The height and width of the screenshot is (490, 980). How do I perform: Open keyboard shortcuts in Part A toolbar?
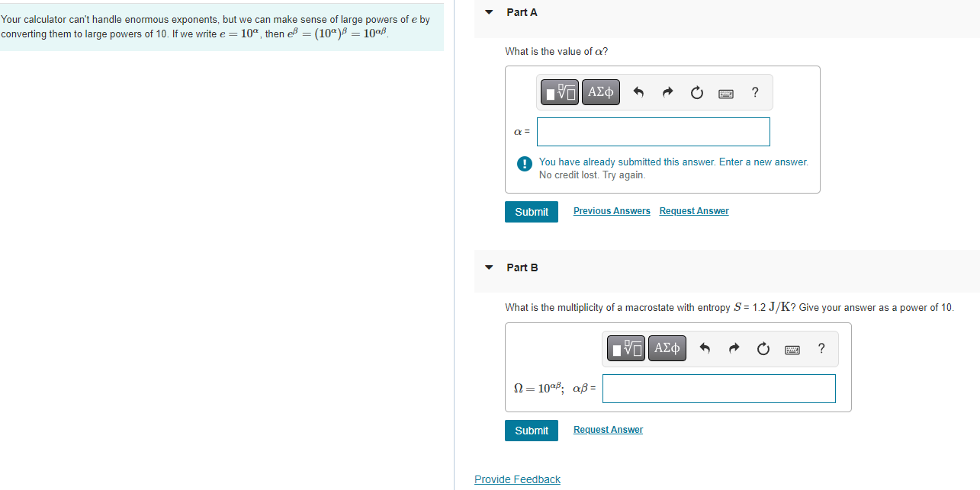pos(725,93)
